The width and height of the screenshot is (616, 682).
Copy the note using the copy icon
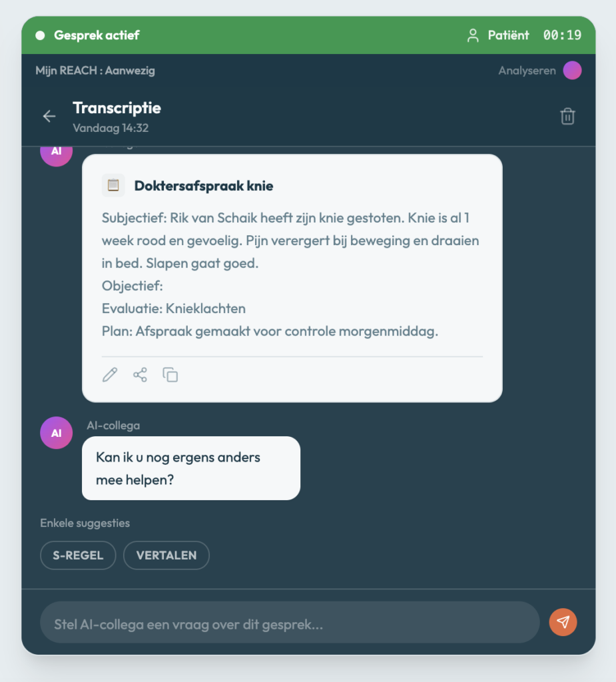click(x=170, y=375)
